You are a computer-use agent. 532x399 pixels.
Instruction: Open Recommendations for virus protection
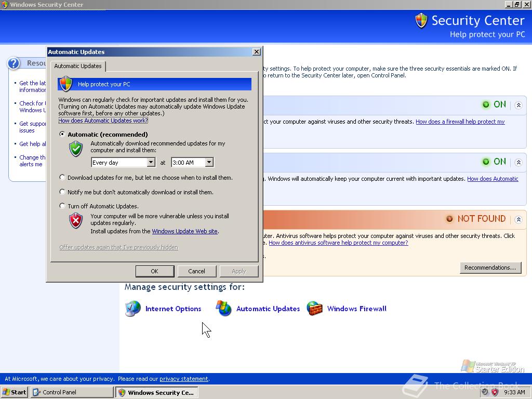tap(490, 268)
